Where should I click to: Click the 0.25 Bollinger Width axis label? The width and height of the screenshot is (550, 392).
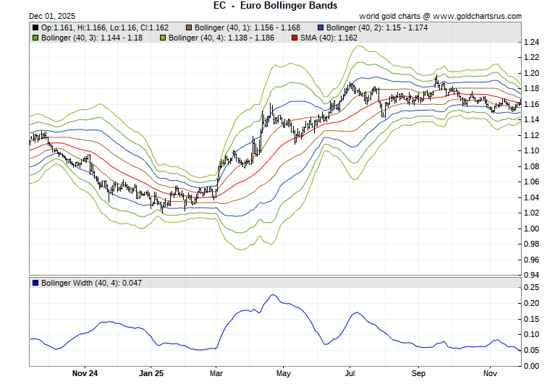click(x=530, y=288)
